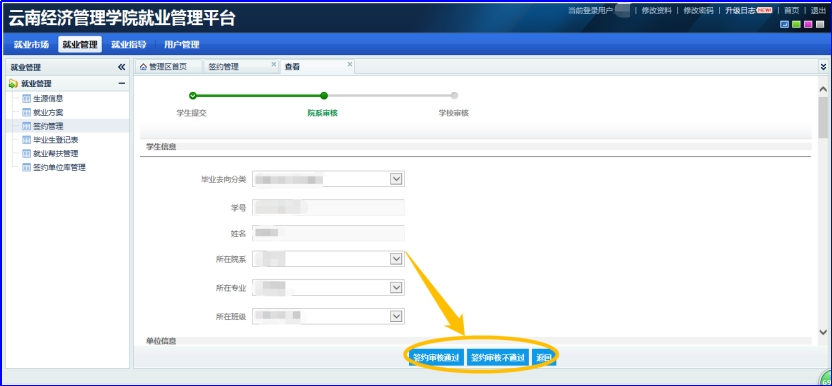
Task: Click the completed 学生提交 step marker
Action: tap(193, 96)
